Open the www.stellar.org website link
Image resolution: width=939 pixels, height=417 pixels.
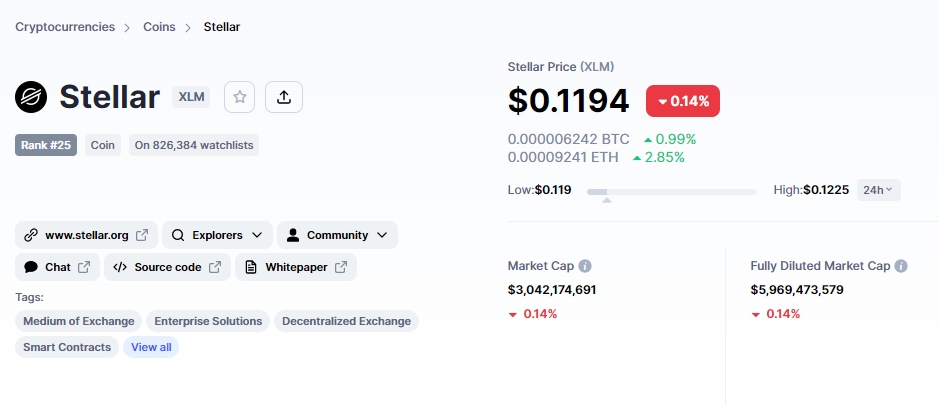(86, 235)
